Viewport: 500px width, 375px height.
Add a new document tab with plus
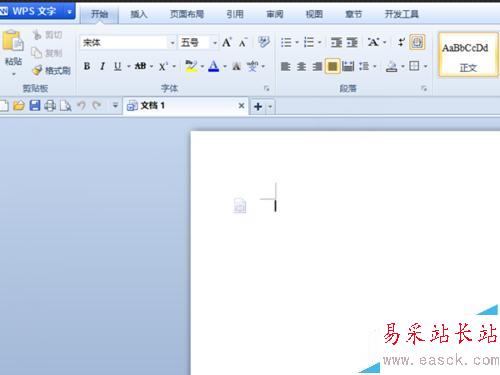tap(258, 106)
